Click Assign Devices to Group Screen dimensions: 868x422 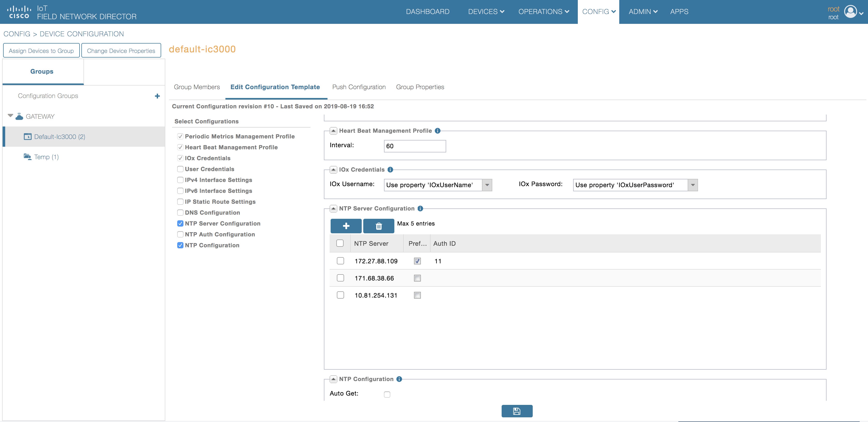[41, 51]
